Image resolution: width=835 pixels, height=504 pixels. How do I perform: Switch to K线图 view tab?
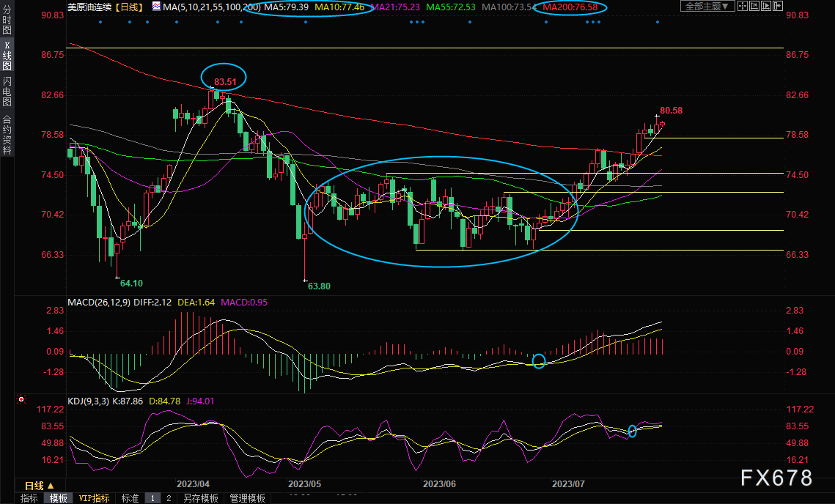[7, 56]
